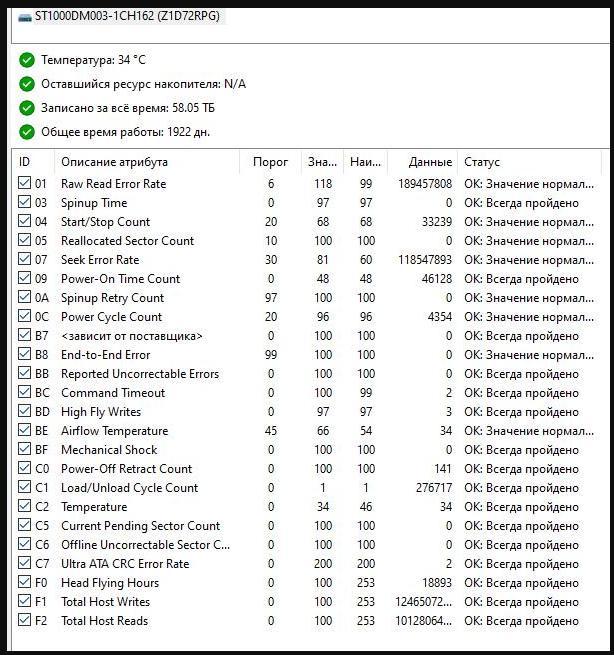Click threshold value 45 for Airflow Temperature
The image size is (614, 655).
point(271,431)
